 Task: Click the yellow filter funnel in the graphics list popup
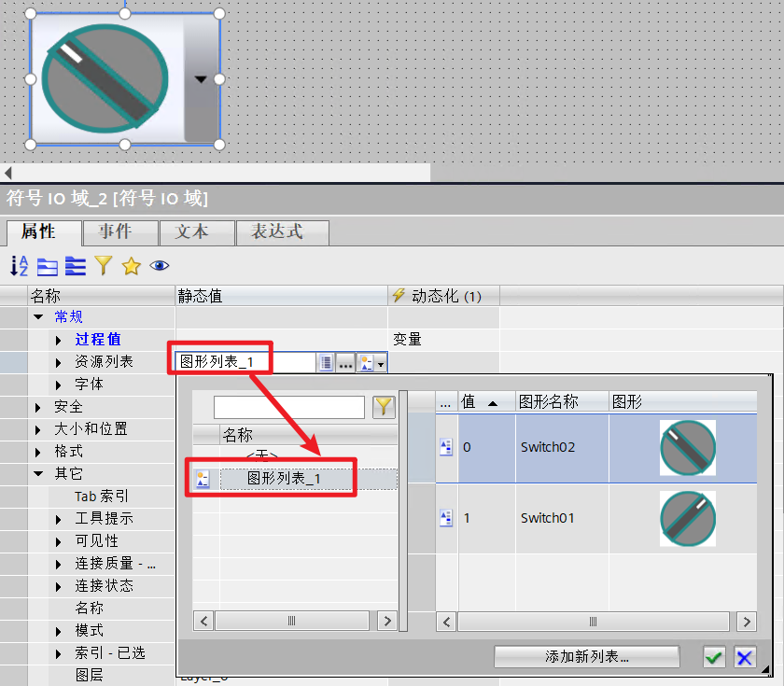(383, 406)
